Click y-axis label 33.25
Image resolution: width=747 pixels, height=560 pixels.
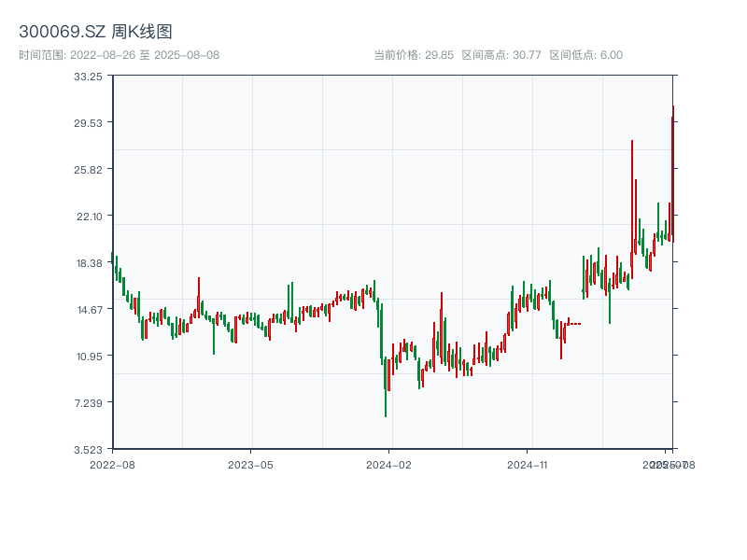[x=88, y=77]
